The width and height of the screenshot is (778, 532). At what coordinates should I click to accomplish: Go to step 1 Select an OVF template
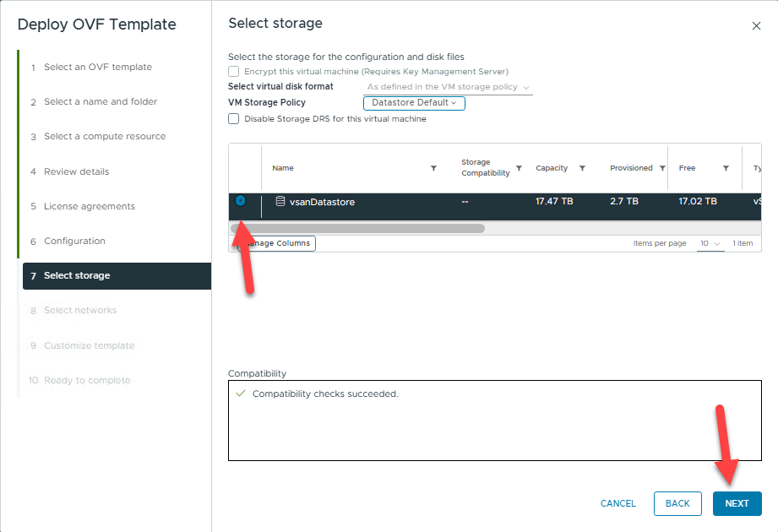[97, 67]
